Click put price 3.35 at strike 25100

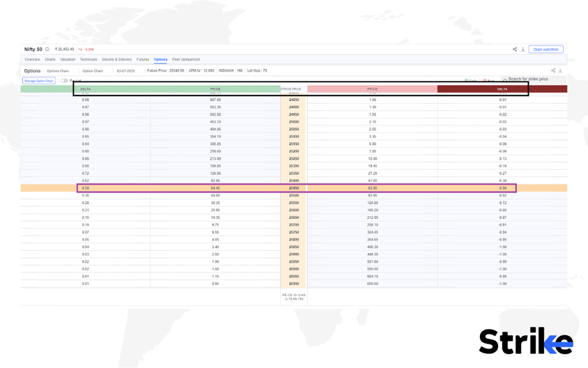click(372, 137)
